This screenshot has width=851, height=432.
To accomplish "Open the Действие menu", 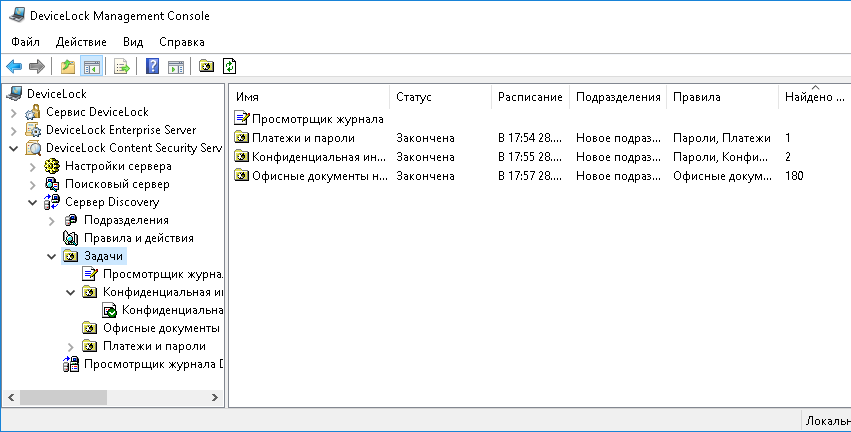I will (81, 42).
